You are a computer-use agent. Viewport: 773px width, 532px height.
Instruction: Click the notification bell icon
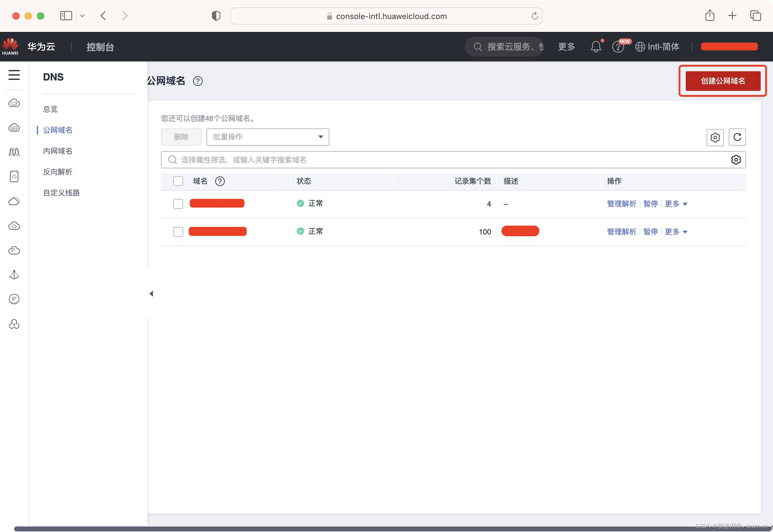tap(596, 47)
